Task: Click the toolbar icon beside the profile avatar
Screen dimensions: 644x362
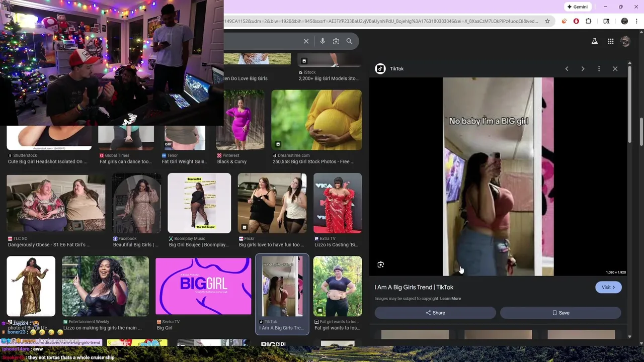Action: (606, 21)
